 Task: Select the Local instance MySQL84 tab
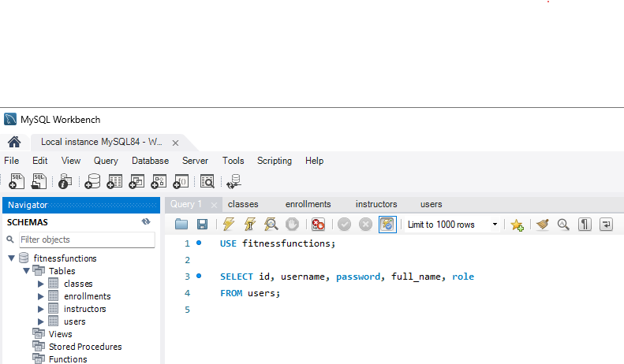(x=102, y=142)
